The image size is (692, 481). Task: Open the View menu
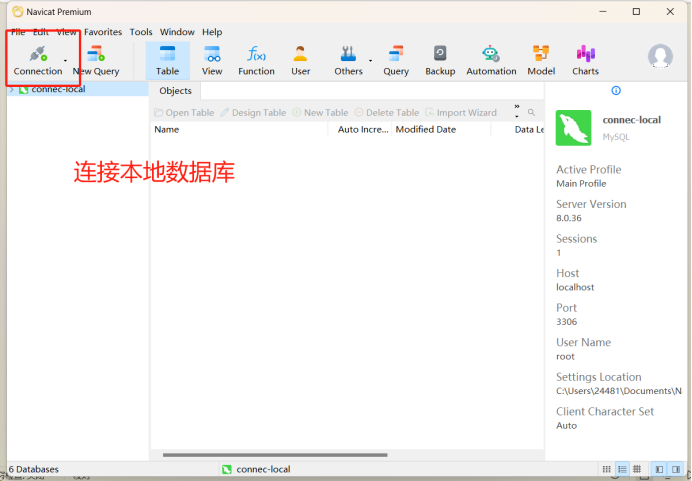(x=66, y=32)
